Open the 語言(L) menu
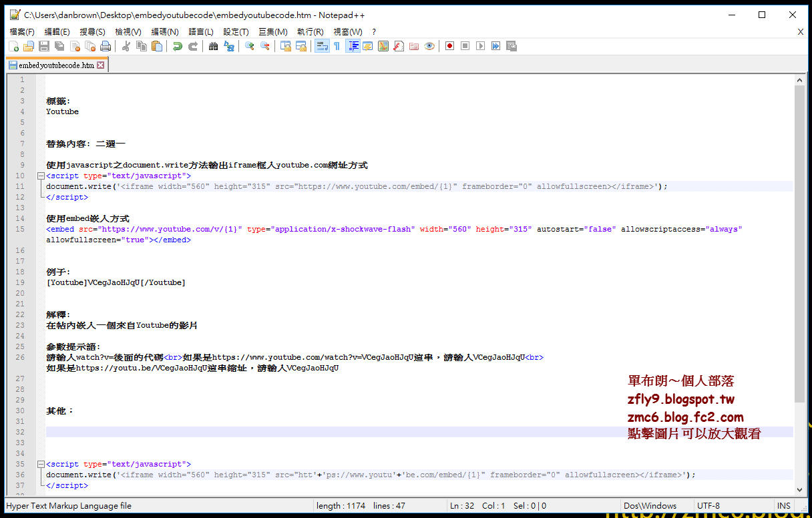Image resolution: width=812 pixels, height=518 pixels. tap(201, 31)
